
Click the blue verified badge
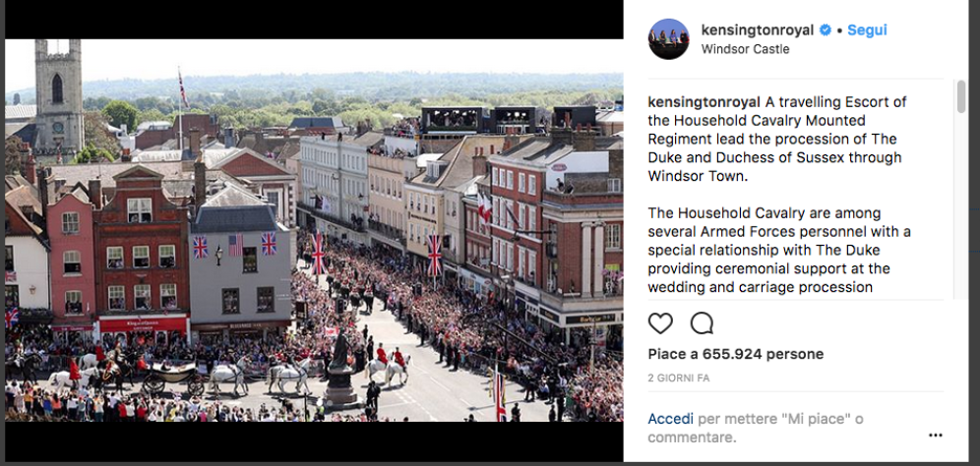(x=826, y=29)
